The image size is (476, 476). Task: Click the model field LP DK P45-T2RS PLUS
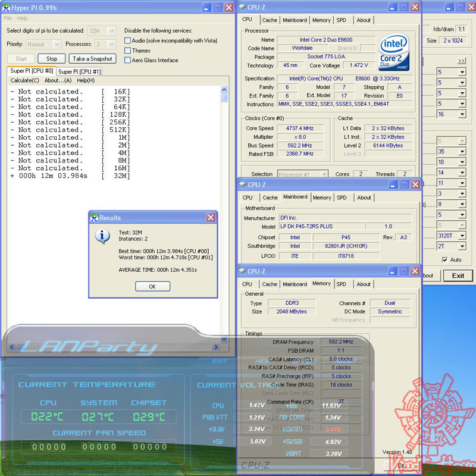point(321,227)
